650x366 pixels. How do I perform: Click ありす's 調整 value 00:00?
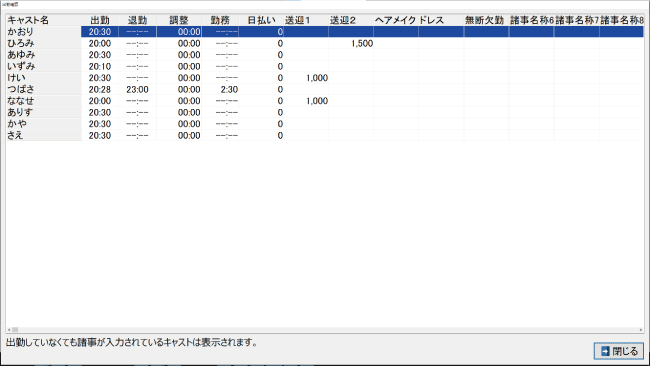[189, 113]
